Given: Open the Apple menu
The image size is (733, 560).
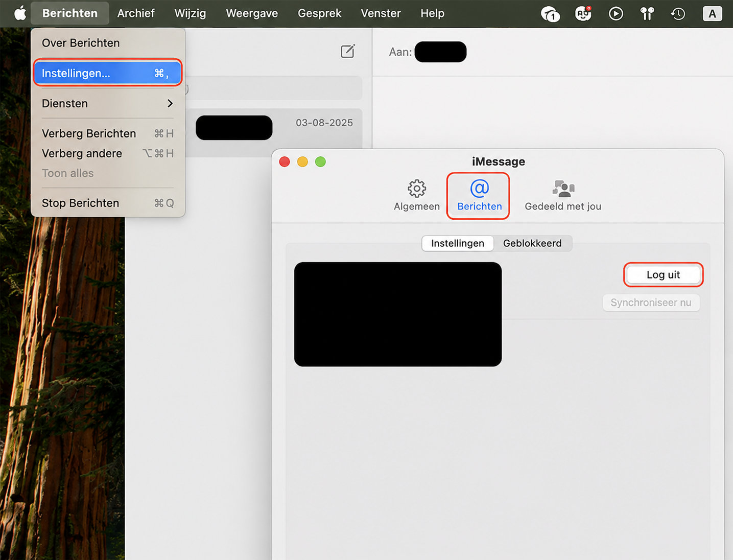Looking at the screenshot, I should (20, 13).
